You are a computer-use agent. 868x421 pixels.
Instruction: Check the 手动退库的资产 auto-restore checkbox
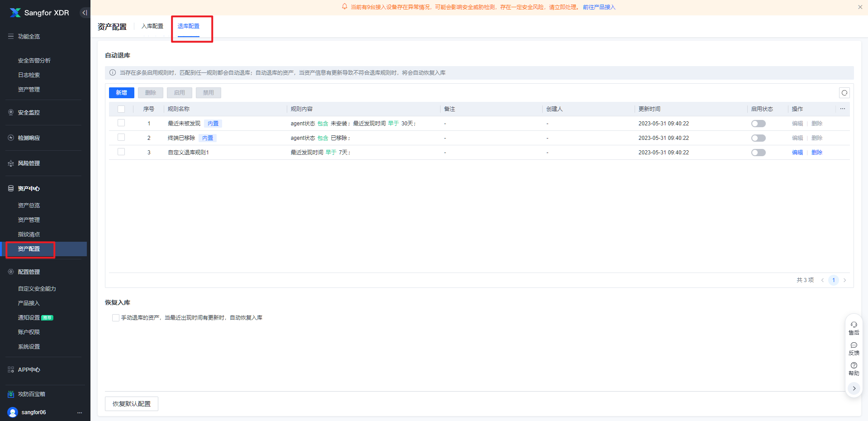[116, 318]
